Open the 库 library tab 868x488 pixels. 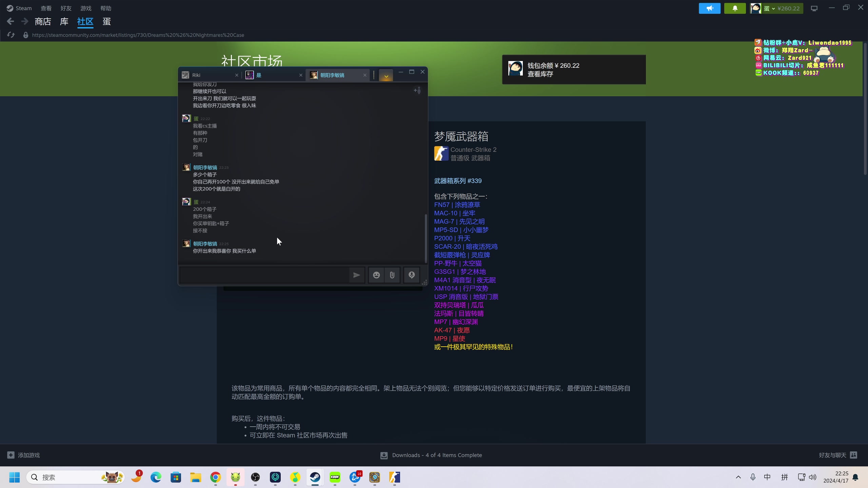click(x=64, y=22)
